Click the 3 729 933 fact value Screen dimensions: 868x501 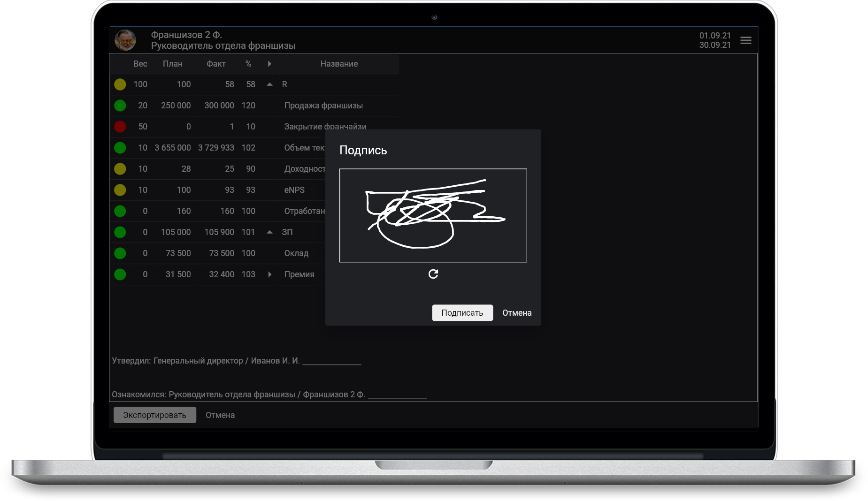216,148
